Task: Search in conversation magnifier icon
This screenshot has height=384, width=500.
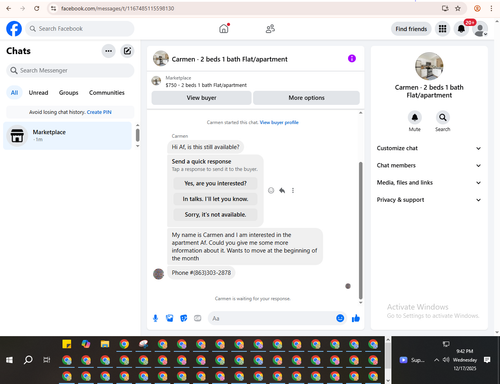Action: [x=443, y=117]
